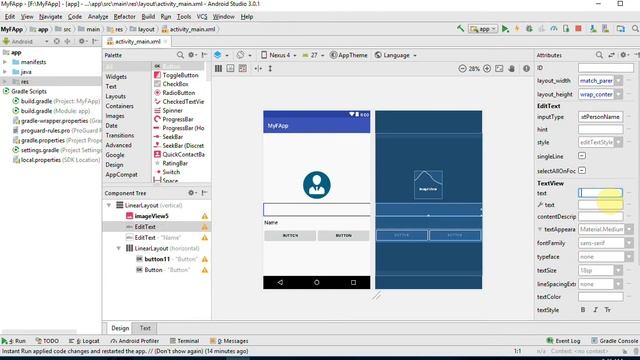Toggle all caps text style
This screenshot has height=360, width=640.
[608, 310]
